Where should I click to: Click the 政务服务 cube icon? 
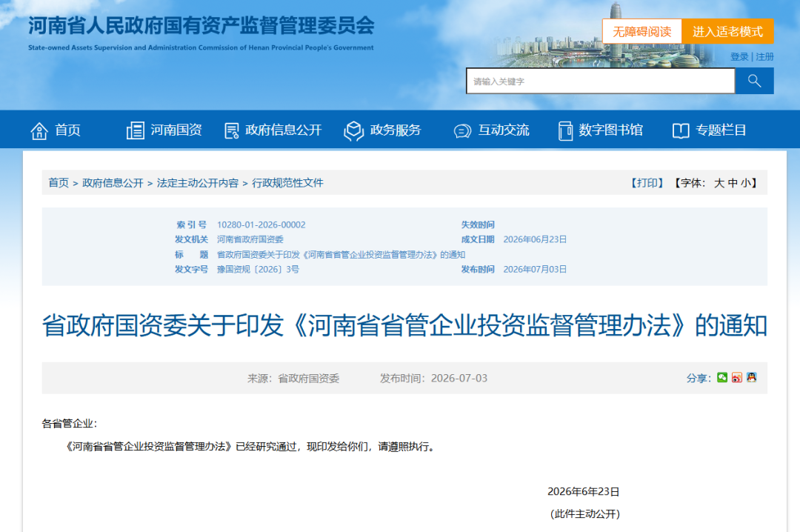[x=353, y=130]
